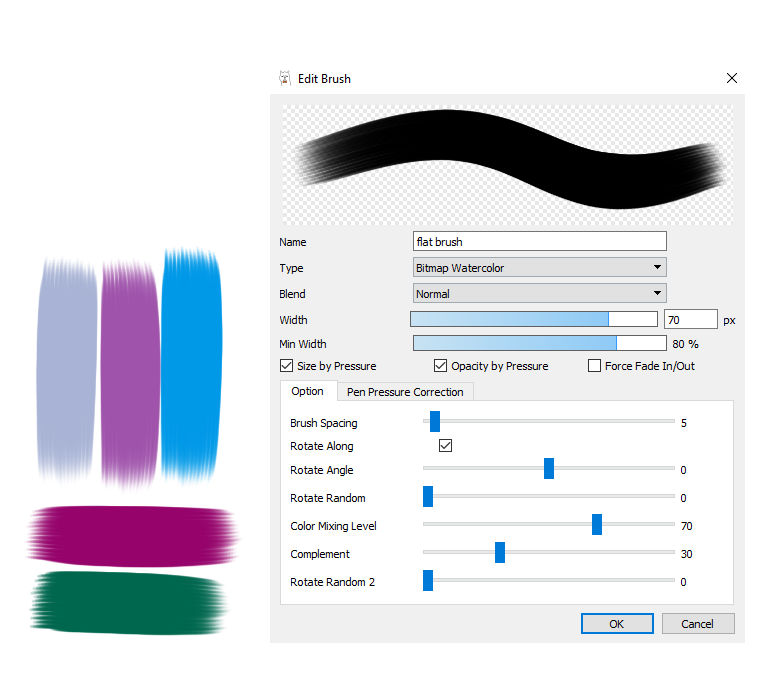This screenshot has height=689, width=771.
Task: Toggle the Opacity by Pressure checkbox
Action: point(440,365)
